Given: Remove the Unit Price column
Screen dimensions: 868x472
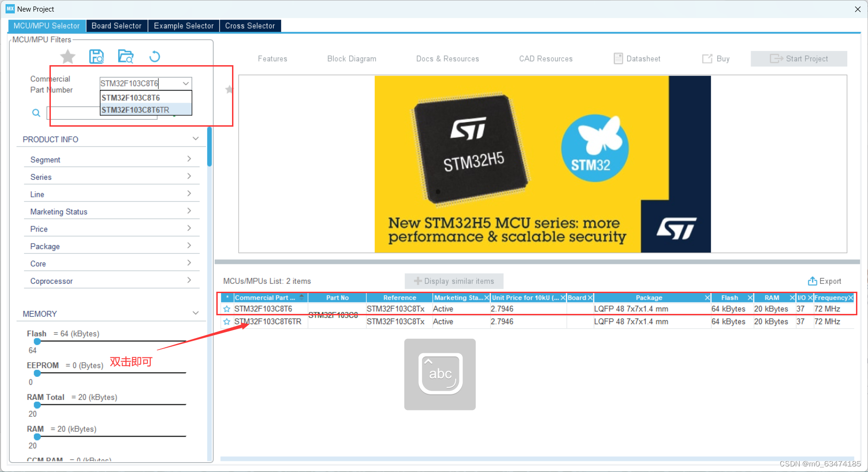Looking at the screenshot, I should coord(563,298).
